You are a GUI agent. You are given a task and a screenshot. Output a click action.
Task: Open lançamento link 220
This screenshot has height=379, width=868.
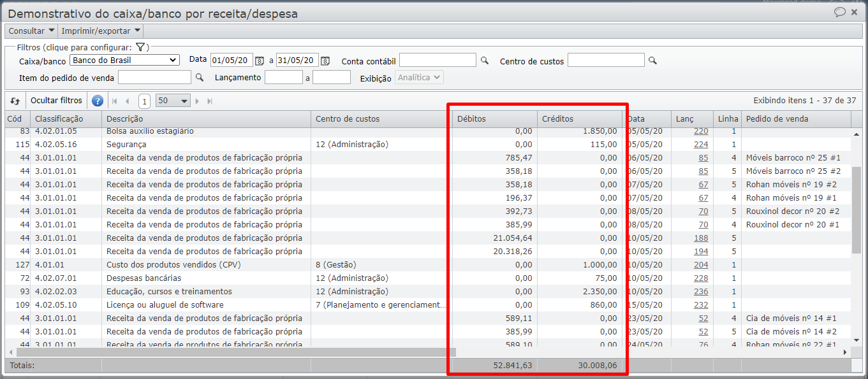point(701,131)
